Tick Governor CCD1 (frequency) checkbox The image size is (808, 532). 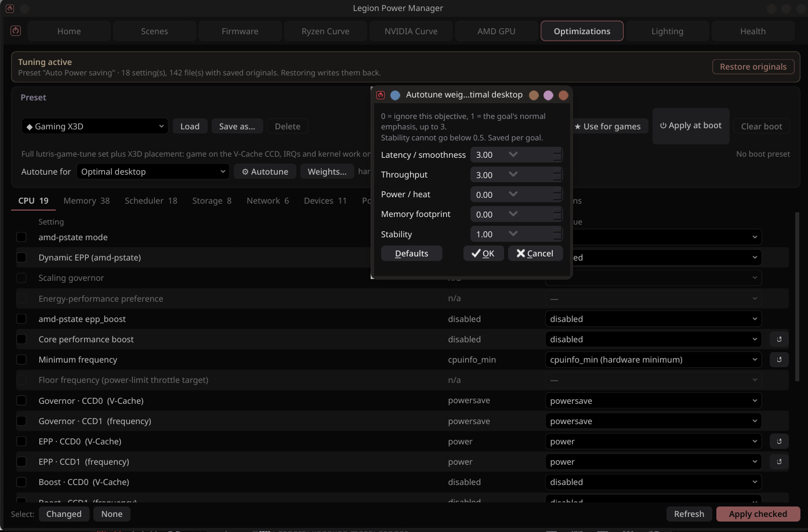[21, 421]
